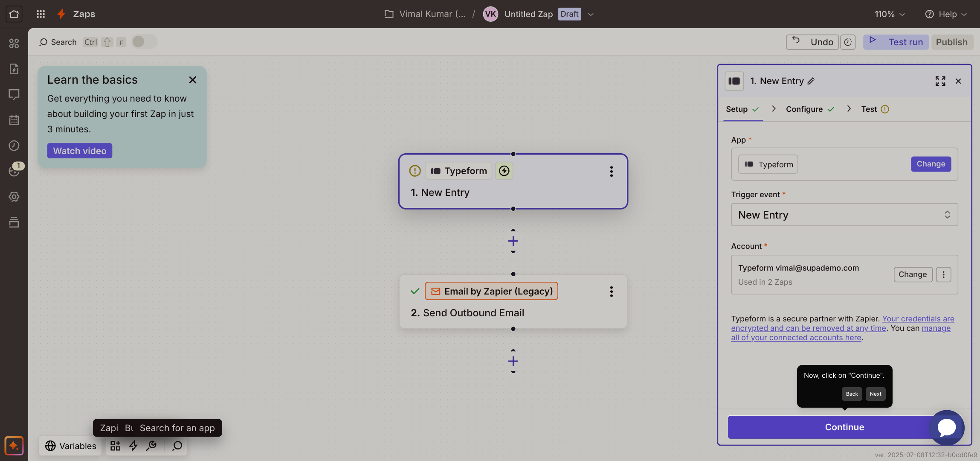Open the chat support bubble

(x=946, y=427)
